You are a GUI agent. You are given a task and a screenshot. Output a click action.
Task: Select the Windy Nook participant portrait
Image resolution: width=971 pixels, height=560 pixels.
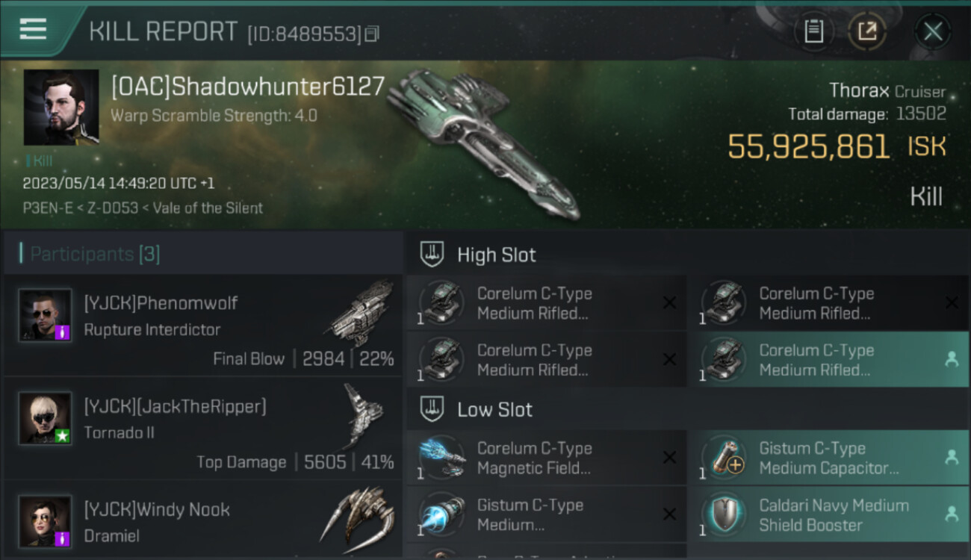tap(46, 521)
